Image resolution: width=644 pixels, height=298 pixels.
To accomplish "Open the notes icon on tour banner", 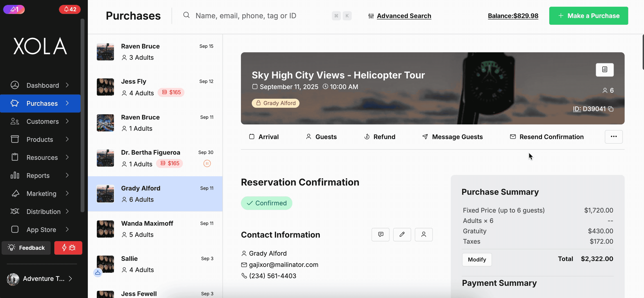I will 604,70.
